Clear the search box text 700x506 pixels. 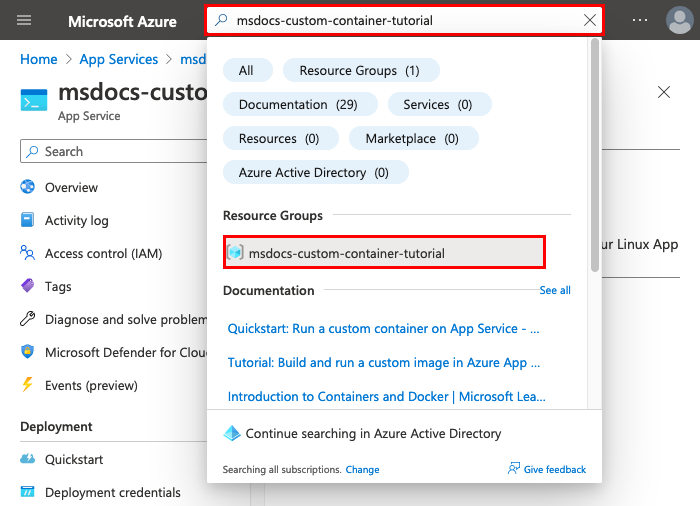589,20
